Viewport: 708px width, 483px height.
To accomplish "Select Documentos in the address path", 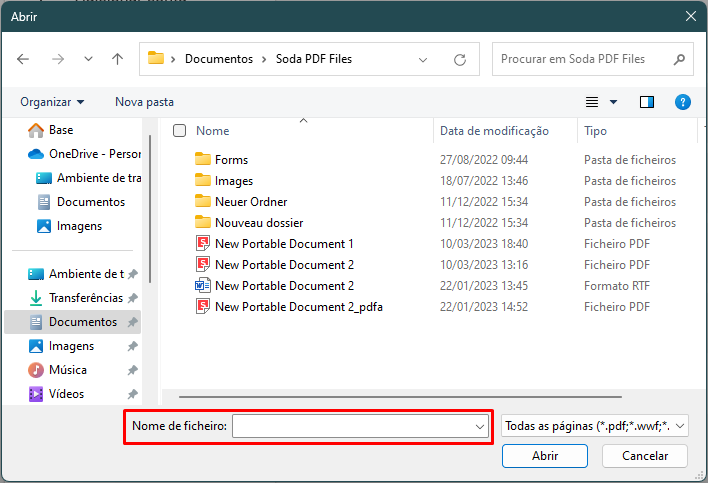I will [219, 59].
